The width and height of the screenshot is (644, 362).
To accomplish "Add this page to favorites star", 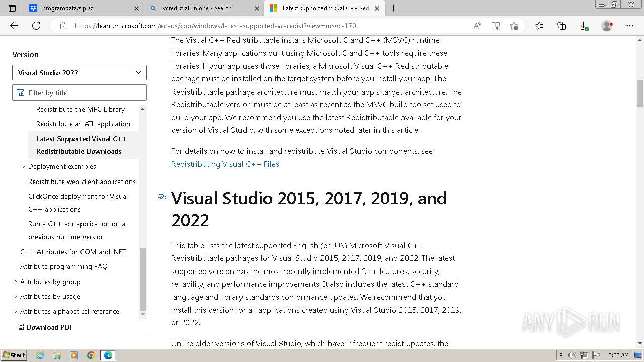I will click(x=514, y=26).
